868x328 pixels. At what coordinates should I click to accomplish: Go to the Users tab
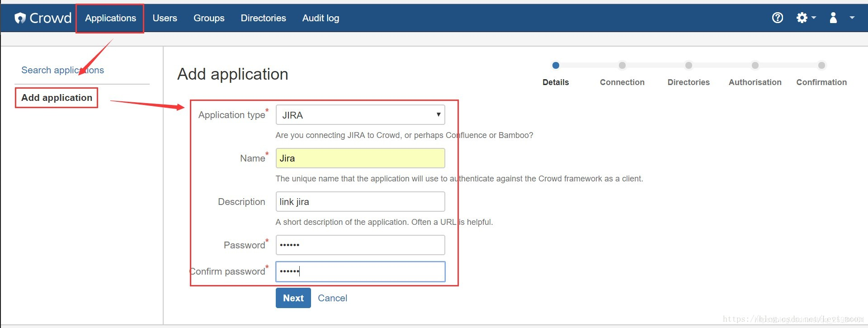[x=165, y=18]
